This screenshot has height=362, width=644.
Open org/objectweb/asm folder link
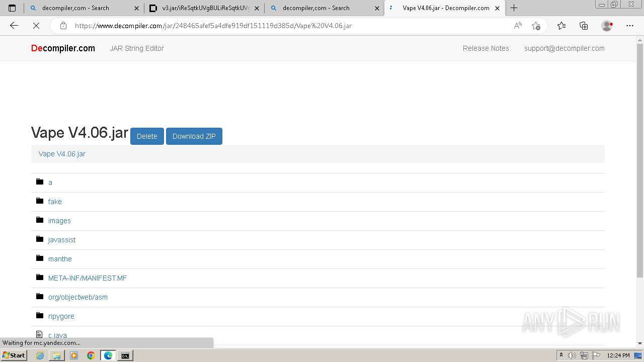[78, 297]
